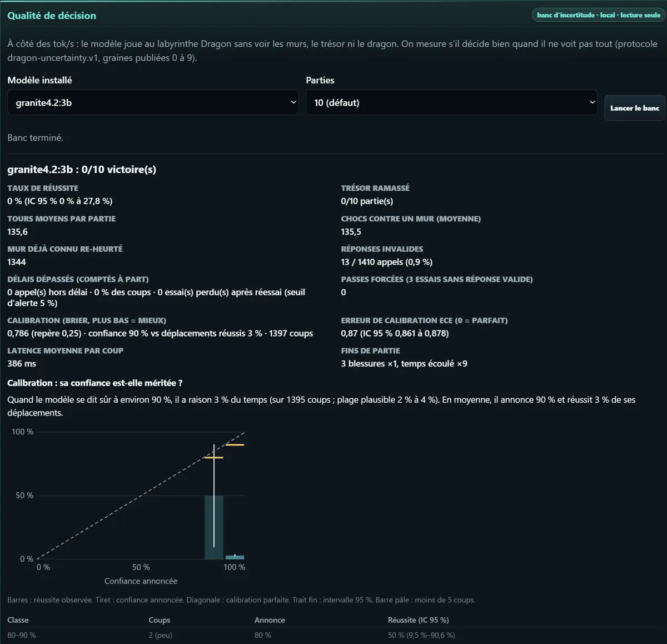Viewport: 667px width, 644px height.
Task: Click the 3 blessures ×1, temps écoulé ×9 value
Action: [x=404, y=364]
